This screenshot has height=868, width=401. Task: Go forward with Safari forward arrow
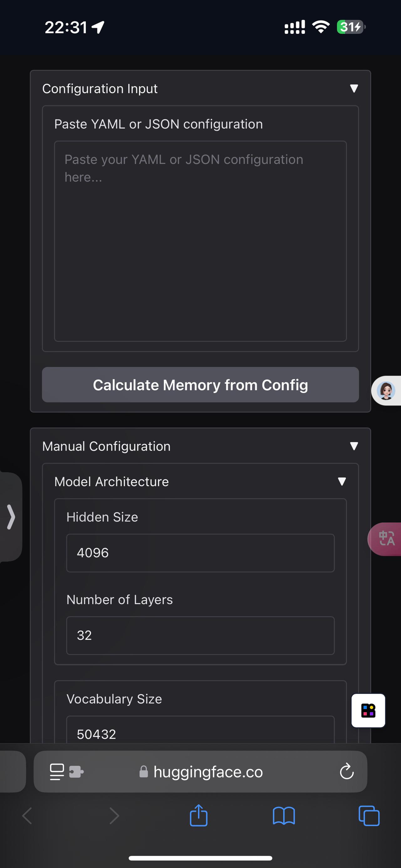(x=114, y=816)
